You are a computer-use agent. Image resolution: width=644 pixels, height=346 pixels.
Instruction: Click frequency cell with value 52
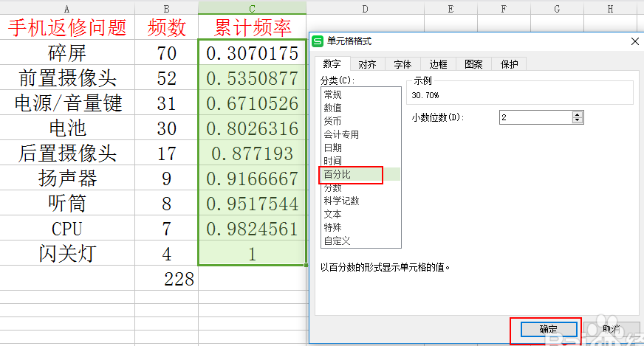point(166,78)
